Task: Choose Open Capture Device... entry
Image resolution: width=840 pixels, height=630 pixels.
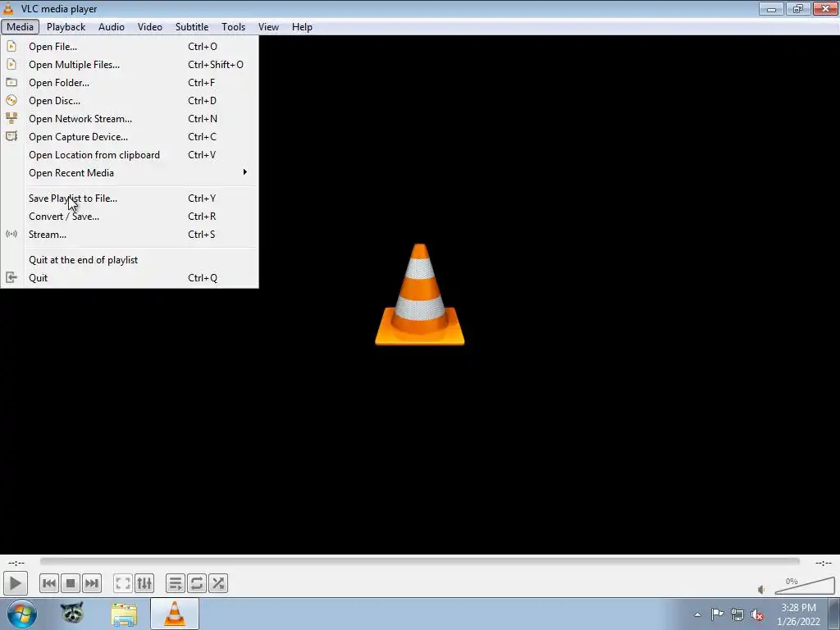Action: pos(130,137)
